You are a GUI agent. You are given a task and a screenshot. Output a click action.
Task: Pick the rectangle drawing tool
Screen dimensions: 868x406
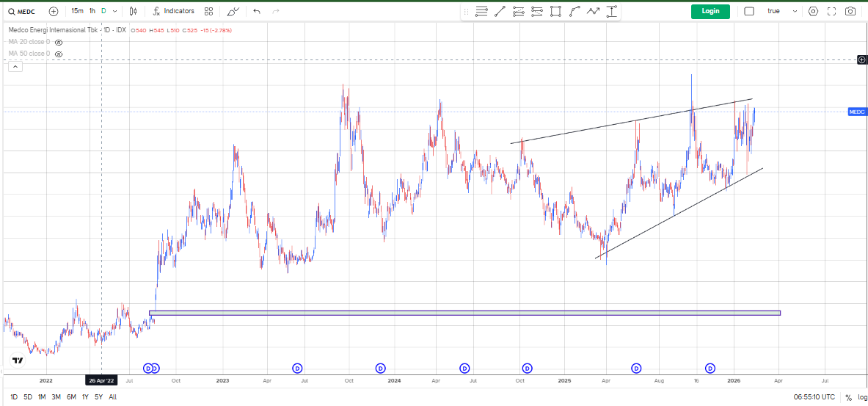point(555,11)
